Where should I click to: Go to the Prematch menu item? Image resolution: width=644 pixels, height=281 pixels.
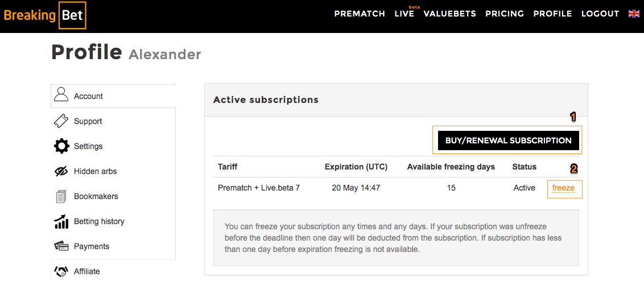[x=360, y=14]
